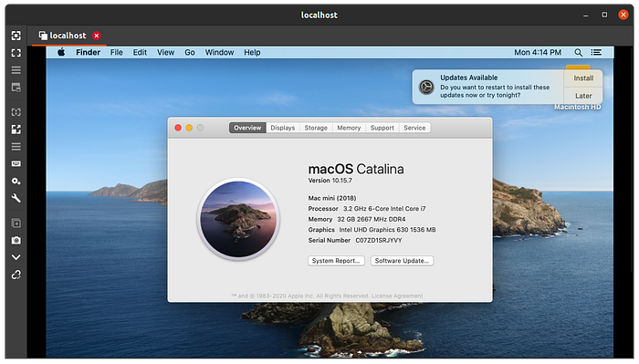The image size is (639, 364).
Task: Click the resize-window-to-fit icon at sidebar top
Action: coord(16,36)
